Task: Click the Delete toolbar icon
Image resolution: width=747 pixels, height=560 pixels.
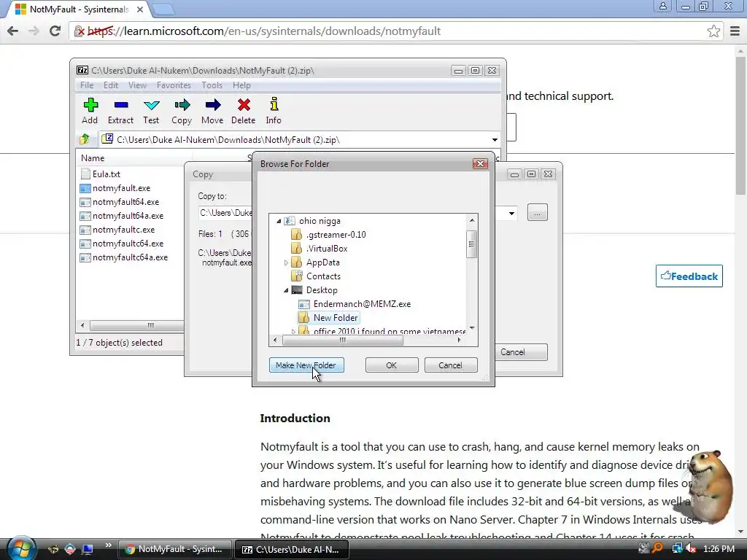Action: click(x=244, y=111)
